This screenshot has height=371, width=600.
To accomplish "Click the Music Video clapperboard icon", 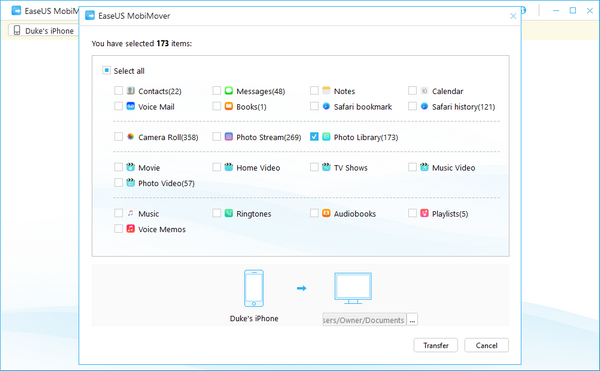I will (x=424, y=167).
